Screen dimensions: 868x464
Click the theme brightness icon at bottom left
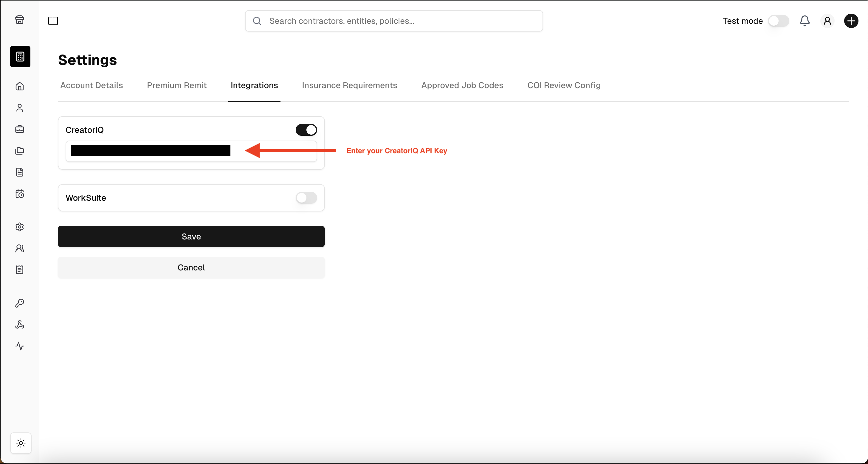tap(21, 443)
